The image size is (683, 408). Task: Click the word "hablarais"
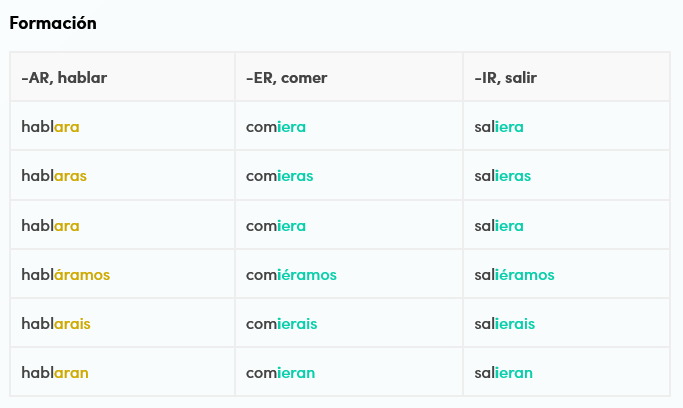pyautogui.click(x=56, y=324)
